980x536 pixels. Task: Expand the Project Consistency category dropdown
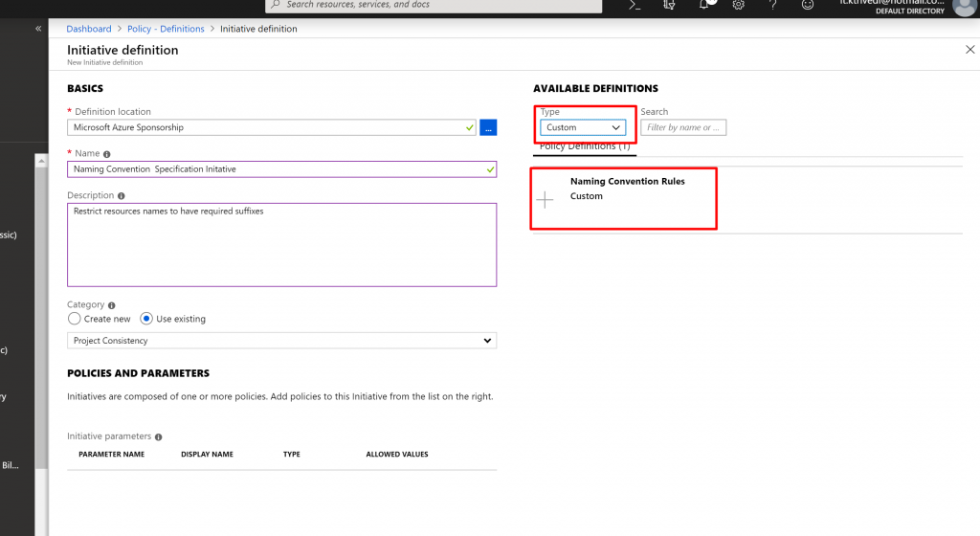[x=282, y=341]
